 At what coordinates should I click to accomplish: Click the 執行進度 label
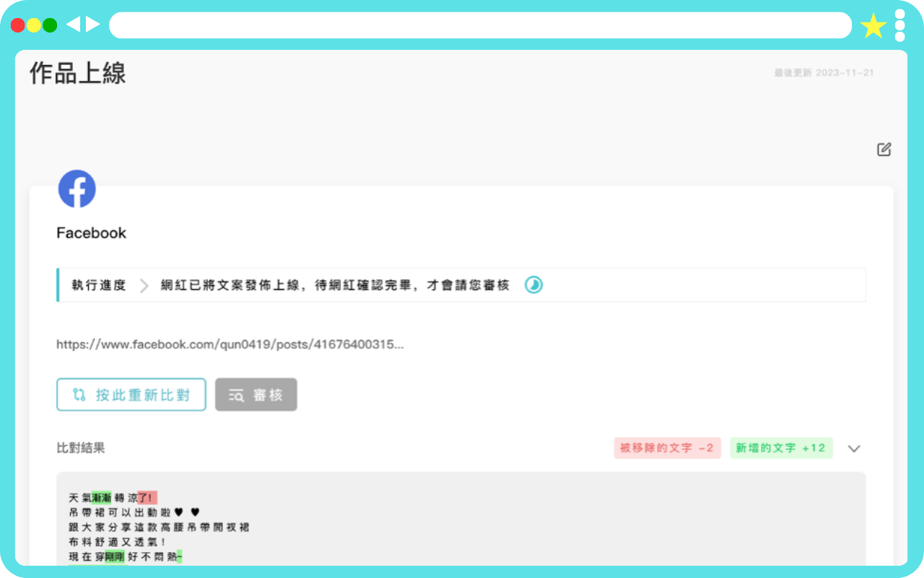tap(99, 285)
